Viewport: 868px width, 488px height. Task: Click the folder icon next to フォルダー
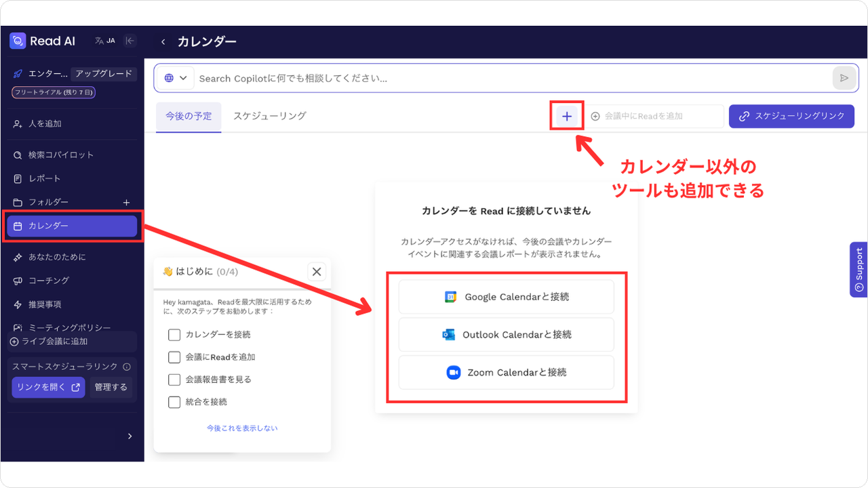[x=18, y=202]
